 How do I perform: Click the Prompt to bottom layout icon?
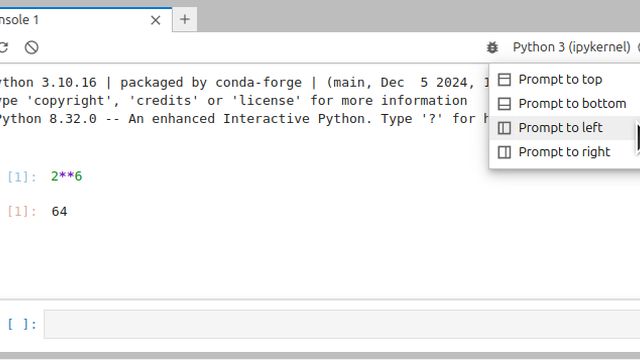[x=504, y=104]
